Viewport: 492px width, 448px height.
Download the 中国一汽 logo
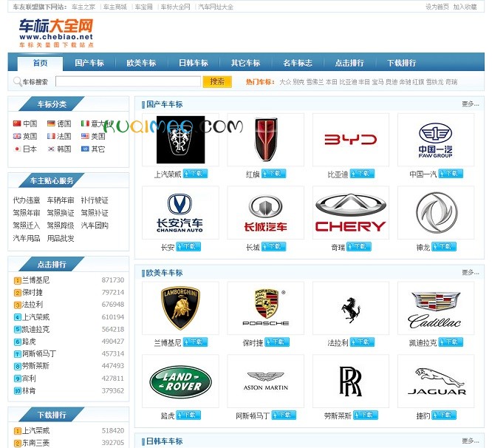point(451,174)
